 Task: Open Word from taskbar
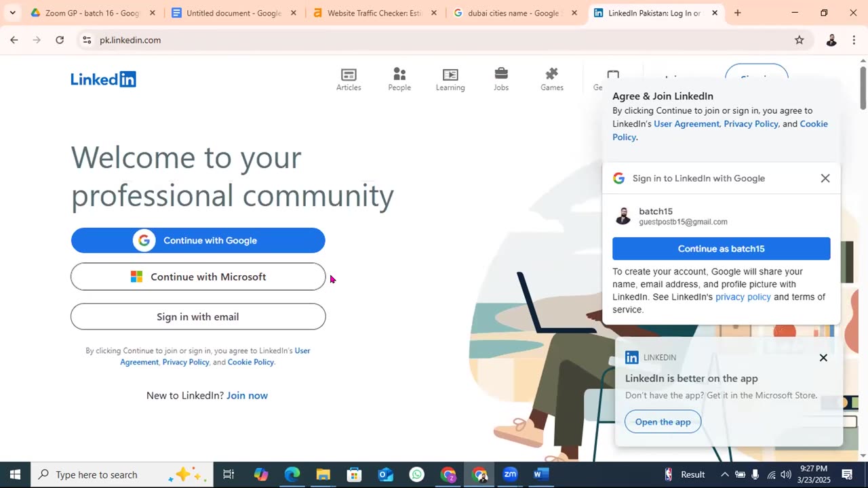pos(540,474)
